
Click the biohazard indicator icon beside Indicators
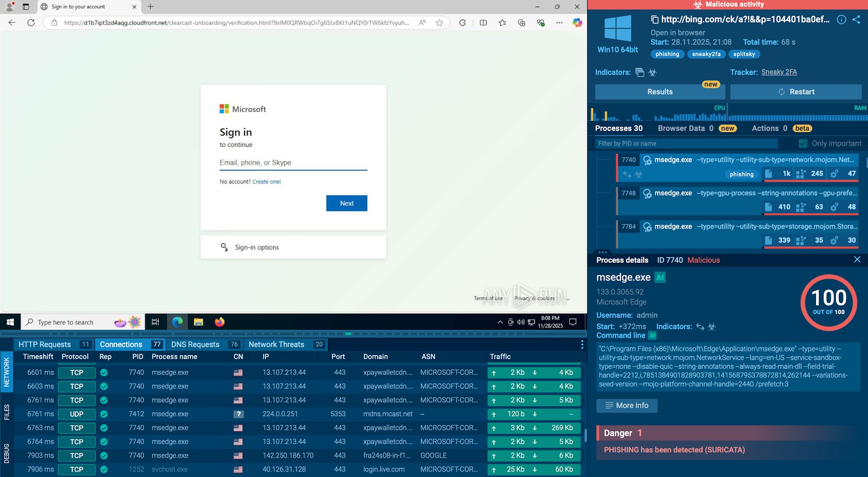click(653, 72)
